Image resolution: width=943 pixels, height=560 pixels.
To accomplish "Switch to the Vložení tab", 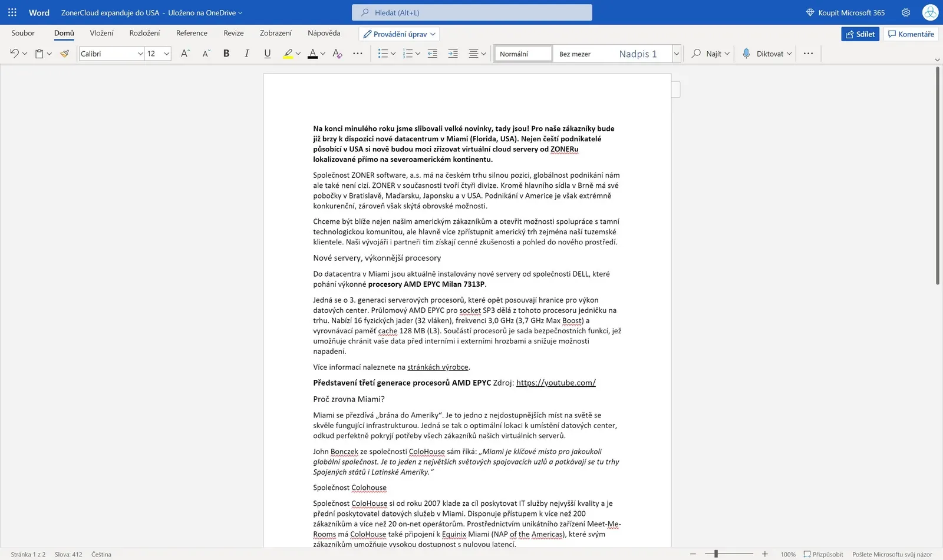I will coord(101,33).
